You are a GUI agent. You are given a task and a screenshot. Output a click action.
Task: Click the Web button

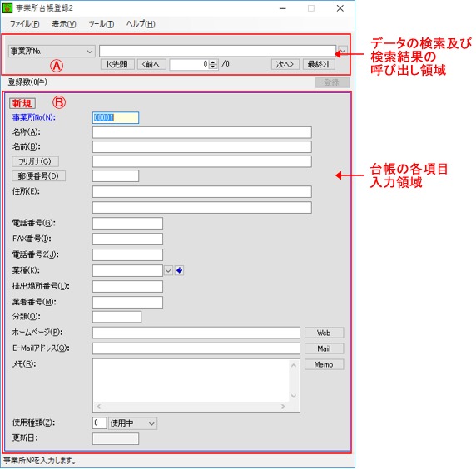pos(324,333)
